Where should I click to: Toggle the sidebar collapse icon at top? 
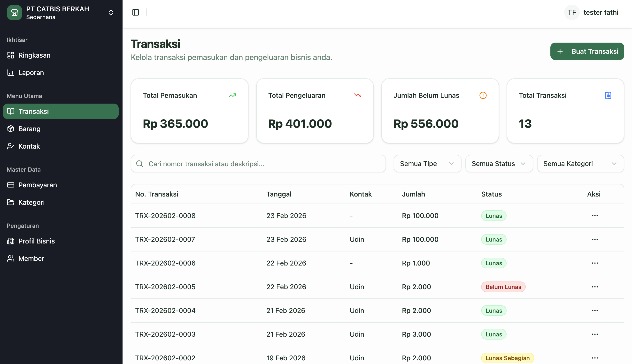point(135,12)
